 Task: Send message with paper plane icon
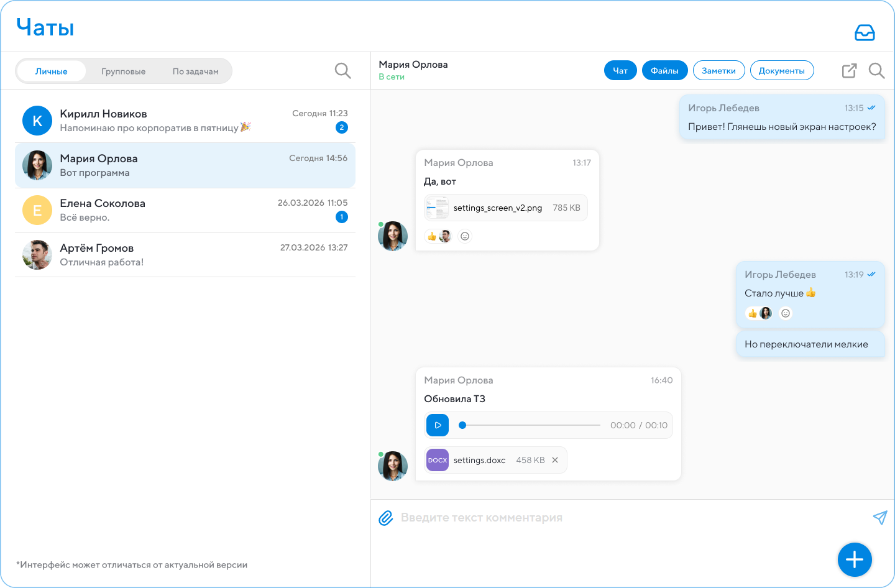(x=879, y=517)
